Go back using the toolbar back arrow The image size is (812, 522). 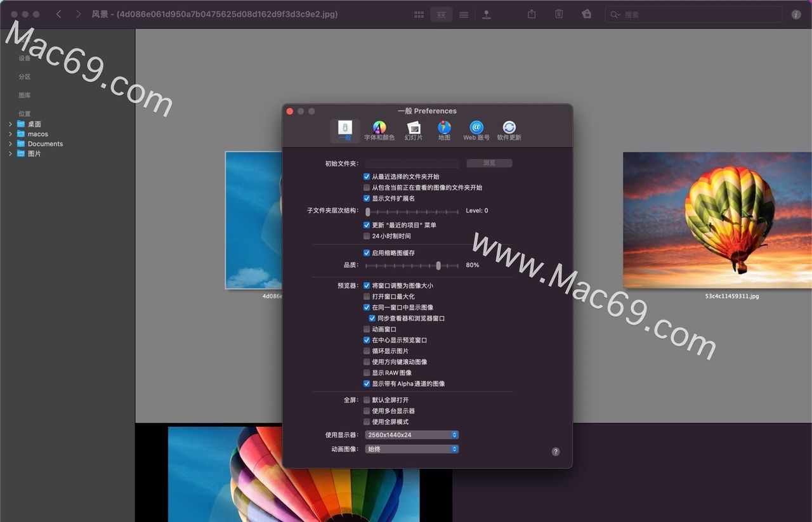tap(58, 14)
